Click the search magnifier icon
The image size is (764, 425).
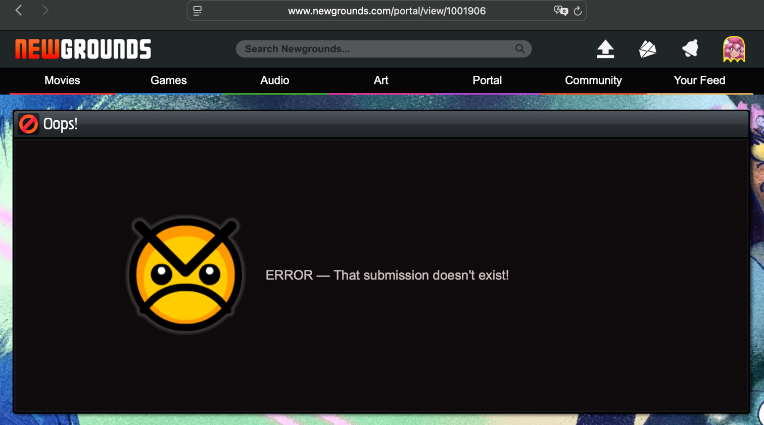[x=520, y=49]
